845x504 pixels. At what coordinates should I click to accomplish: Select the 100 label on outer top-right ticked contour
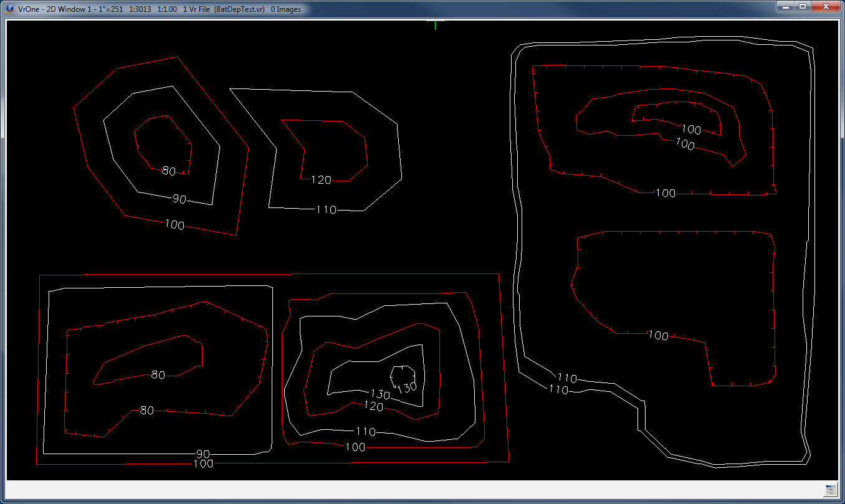click(x=666, y=193)
